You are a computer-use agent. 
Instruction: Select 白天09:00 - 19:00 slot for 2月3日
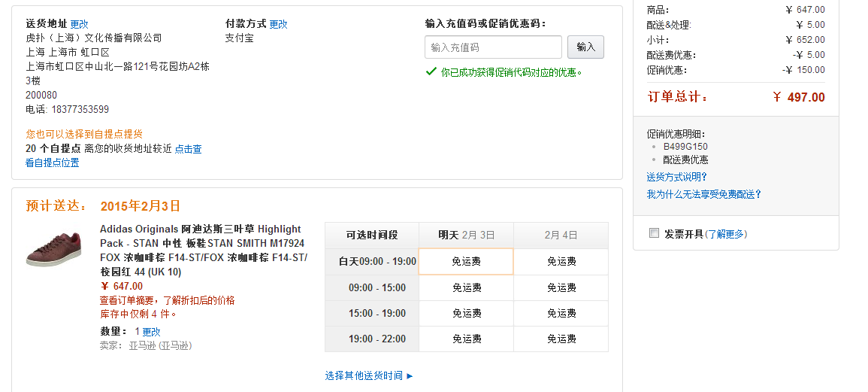(x=466, y=262)
